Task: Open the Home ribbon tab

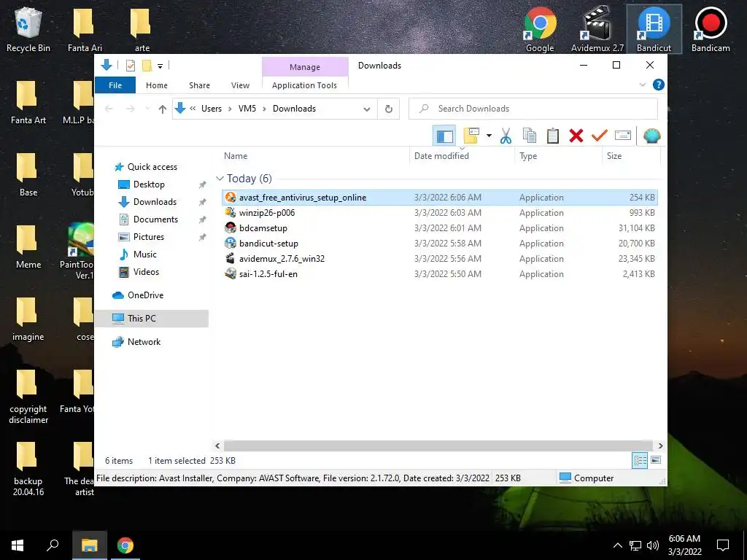Action: point(157,85)
